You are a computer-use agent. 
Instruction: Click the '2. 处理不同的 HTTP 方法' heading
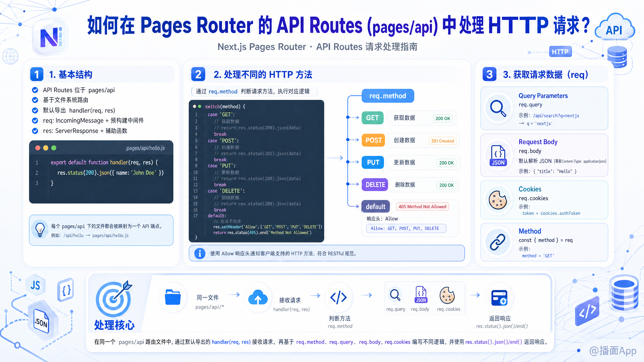point(263,74)
